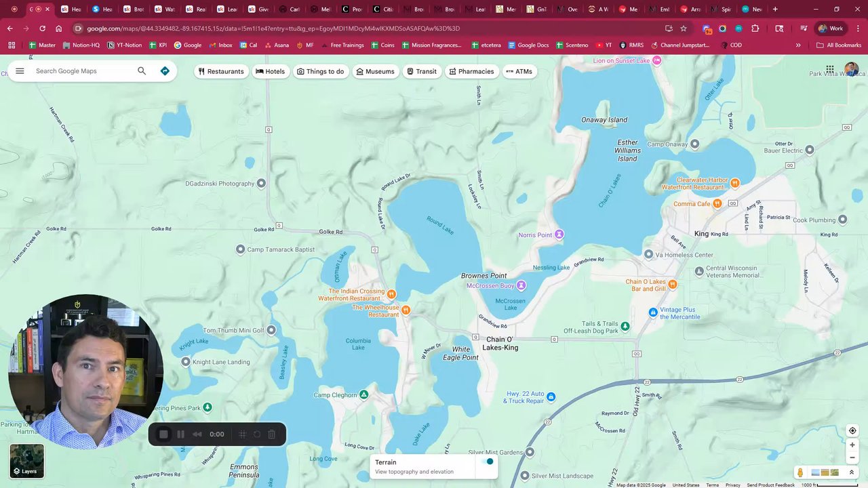Open the Google account avatar in Maps

[852, 69]
